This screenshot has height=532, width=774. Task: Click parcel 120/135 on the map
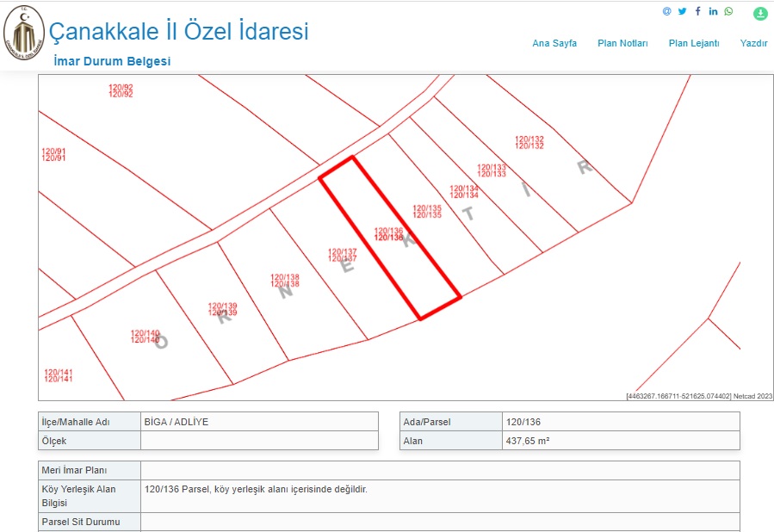427,211
